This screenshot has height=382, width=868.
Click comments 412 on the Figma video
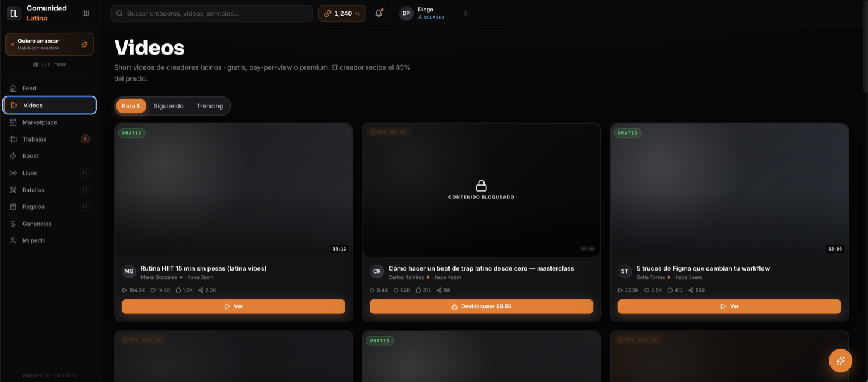675,290
